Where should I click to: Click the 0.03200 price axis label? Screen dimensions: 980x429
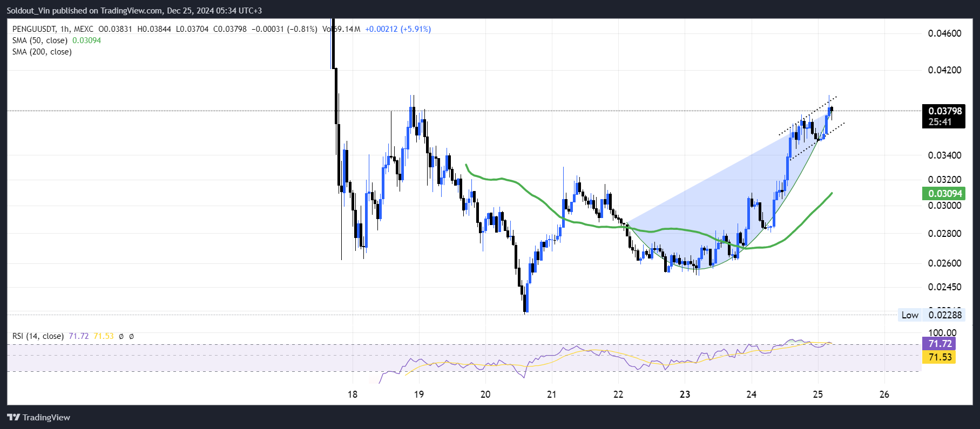(944, 180)
